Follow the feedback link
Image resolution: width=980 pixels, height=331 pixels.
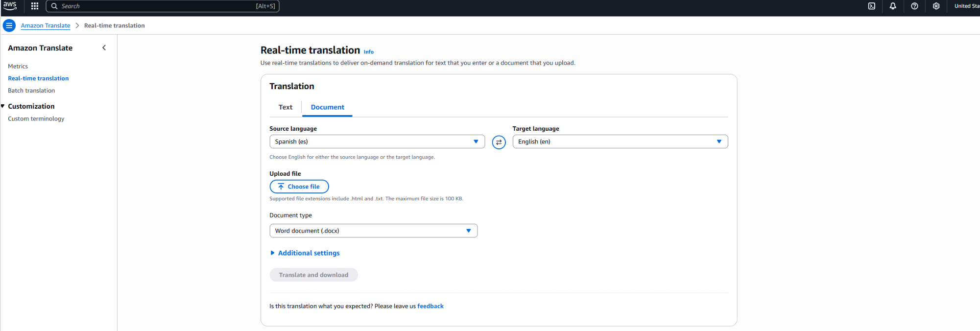[x=430, y=306]
